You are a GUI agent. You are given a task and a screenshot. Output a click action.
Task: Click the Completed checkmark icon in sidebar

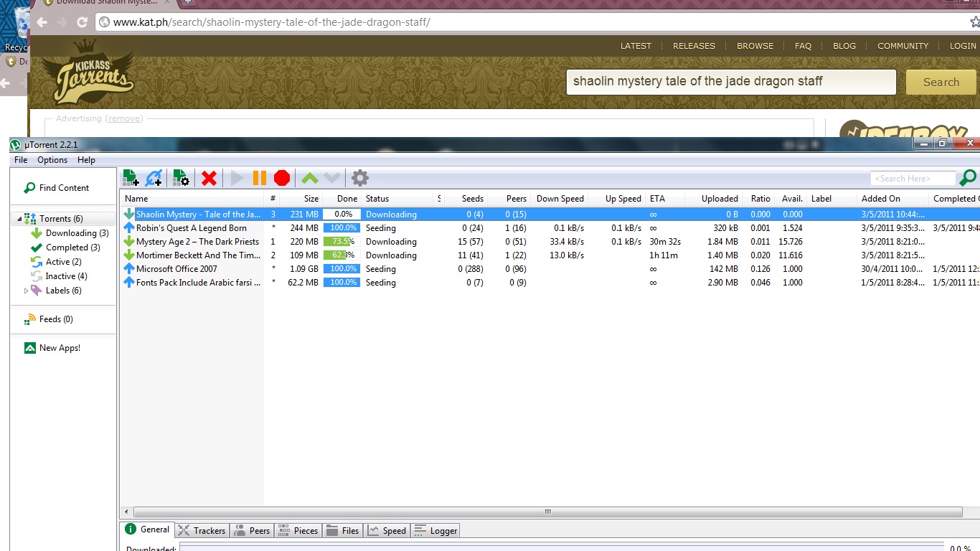37,248
